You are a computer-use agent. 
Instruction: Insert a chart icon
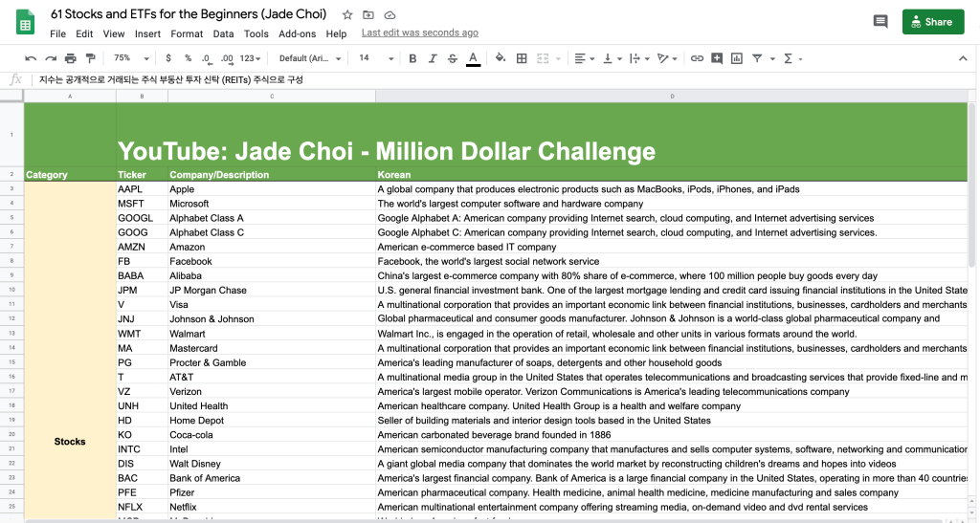737,58
